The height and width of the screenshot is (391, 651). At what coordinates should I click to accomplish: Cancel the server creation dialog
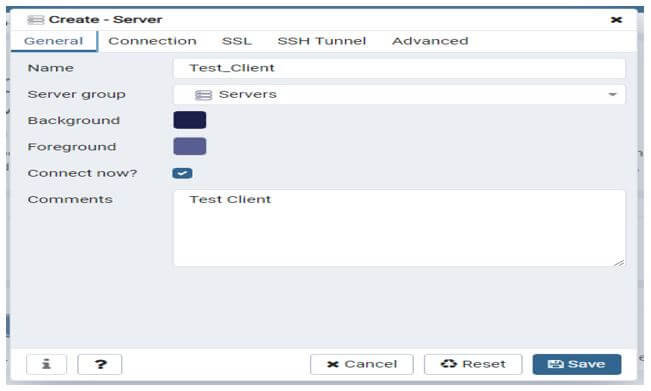pyautogui.click(x=362, y=364)
